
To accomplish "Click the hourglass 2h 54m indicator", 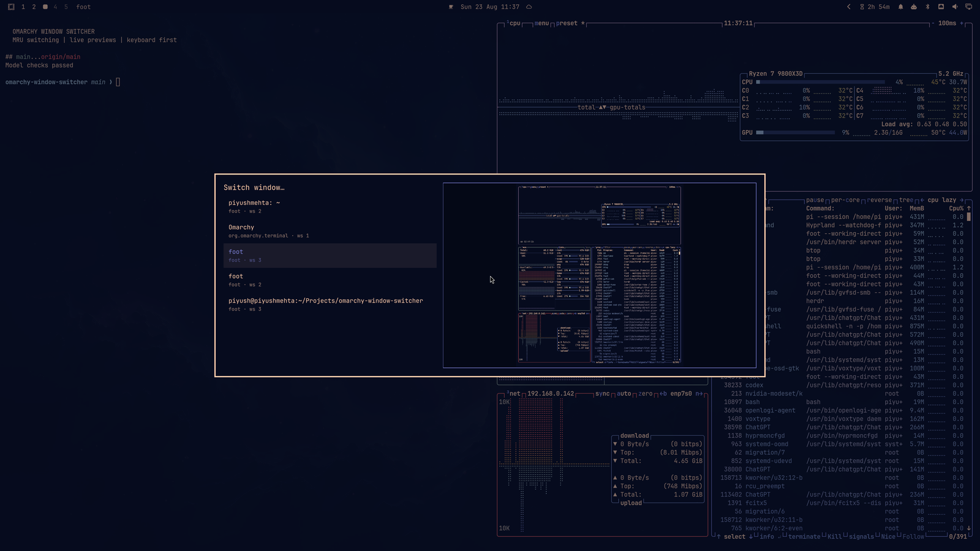I will 875,7.
